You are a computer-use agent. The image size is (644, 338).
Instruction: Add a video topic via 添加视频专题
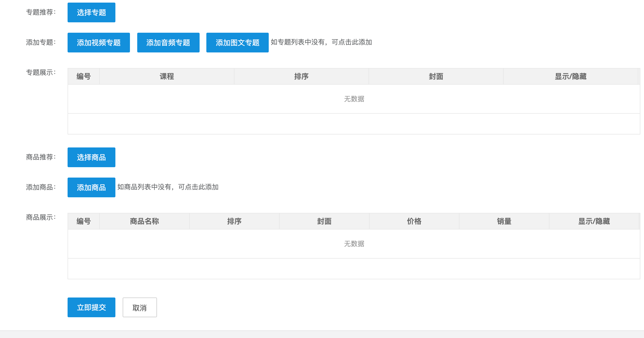pos(99,43)
